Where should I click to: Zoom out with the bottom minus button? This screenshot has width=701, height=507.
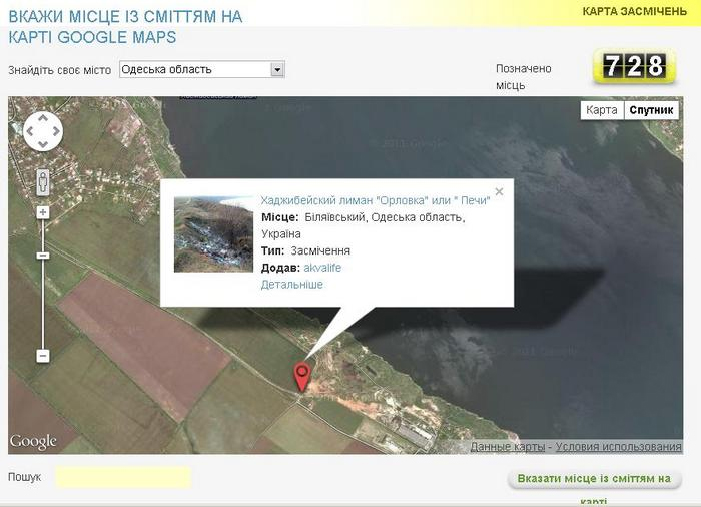tap(42, 356)
